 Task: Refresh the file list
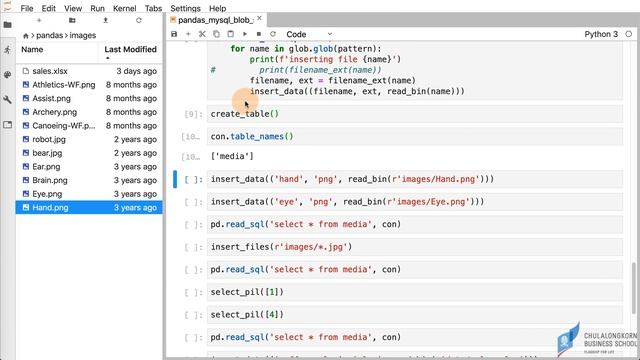point(139,20)
